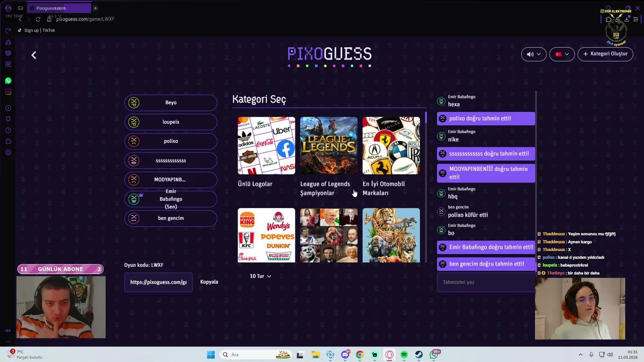Open the Task View taskbar icon
The image size is (644, 362).
tap(300, 355)
